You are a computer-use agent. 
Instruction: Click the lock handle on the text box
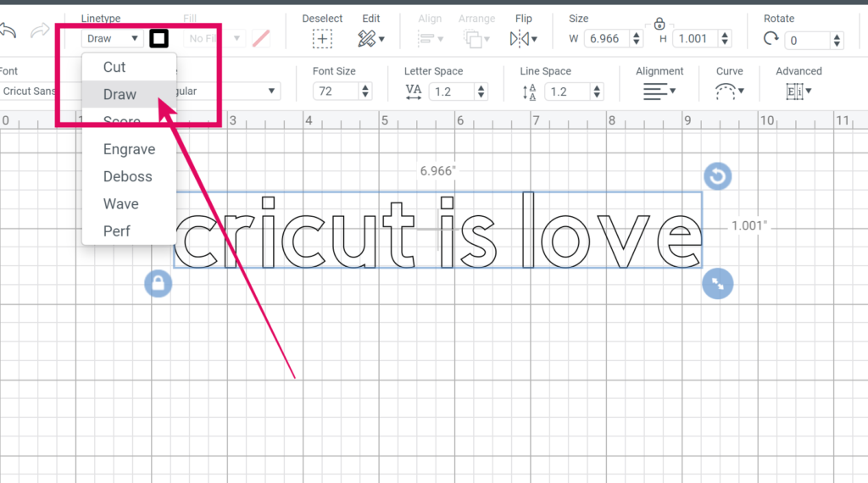coord(159,283)
